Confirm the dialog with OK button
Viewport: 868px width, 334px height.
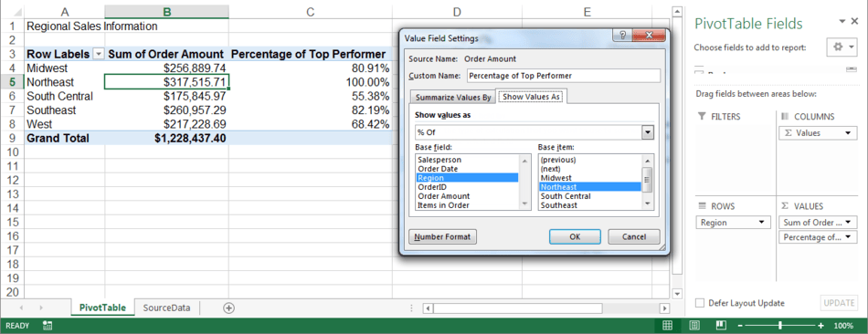point(575,236)
